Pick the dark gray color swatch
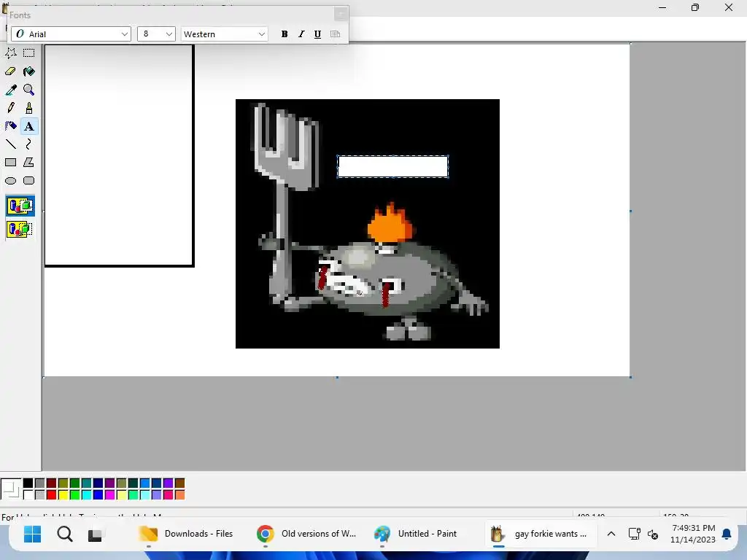The width and height of the screenshot is (747, 560). 40,483
